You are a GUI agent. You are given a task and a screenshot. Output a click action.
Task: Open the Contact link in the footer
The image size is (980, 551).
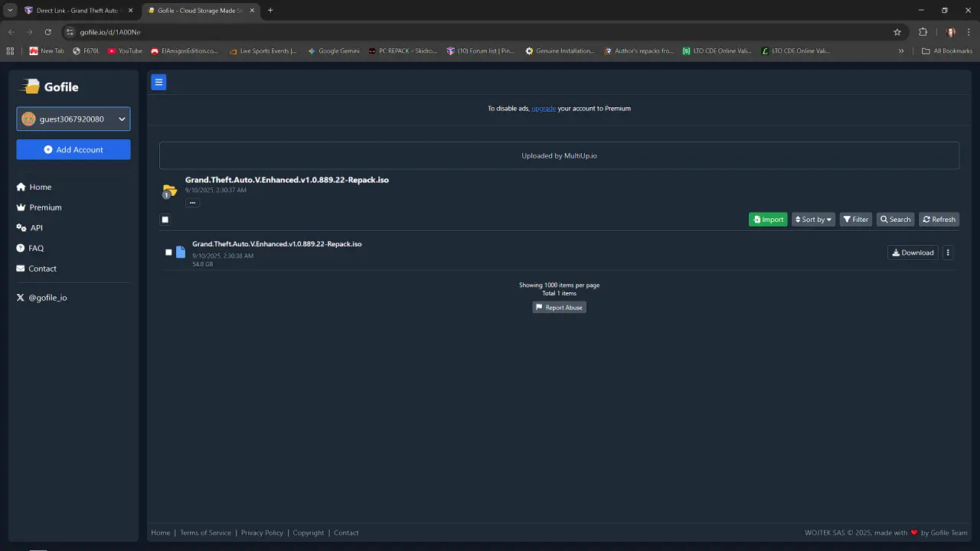pos(346,533)
